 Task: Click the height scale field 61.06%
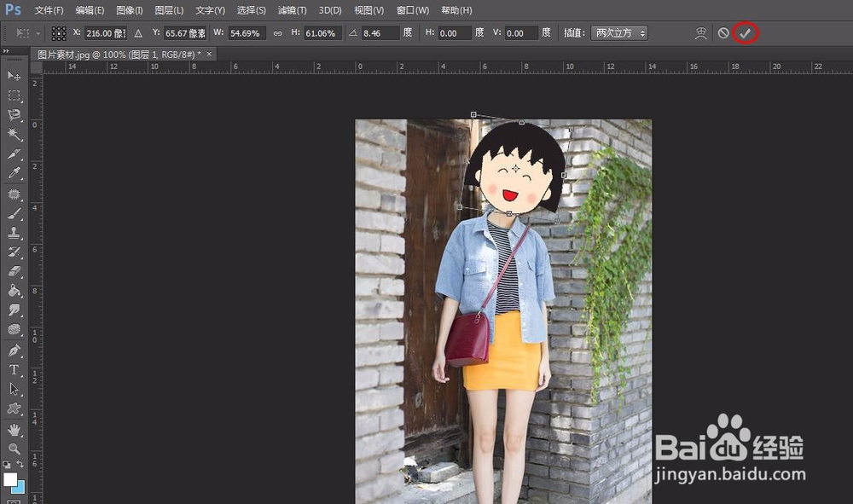click(322, 33)
